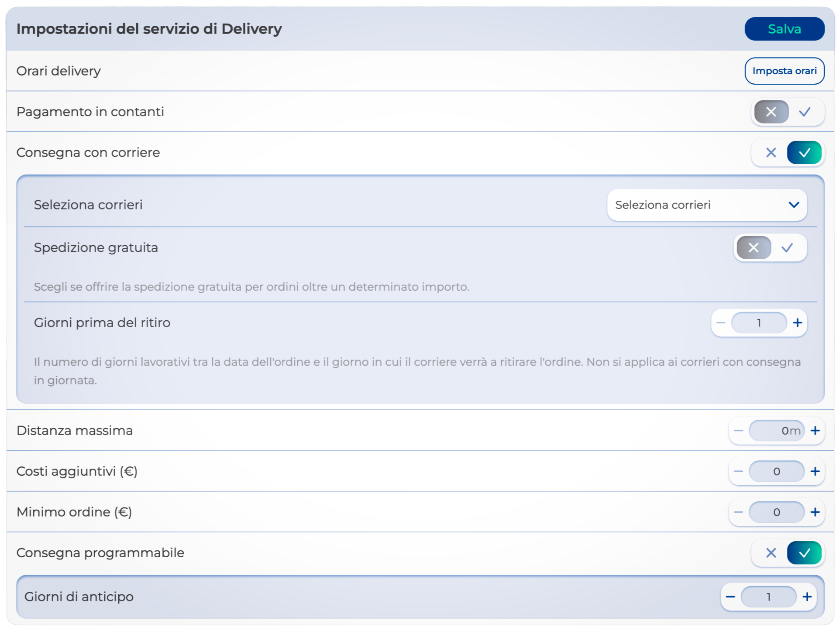Image resolution: width=840 pixels, height=631 pixels.
Task: Click the Seleziona corrieri chevron arrow
Action: [x=794, y=205]
